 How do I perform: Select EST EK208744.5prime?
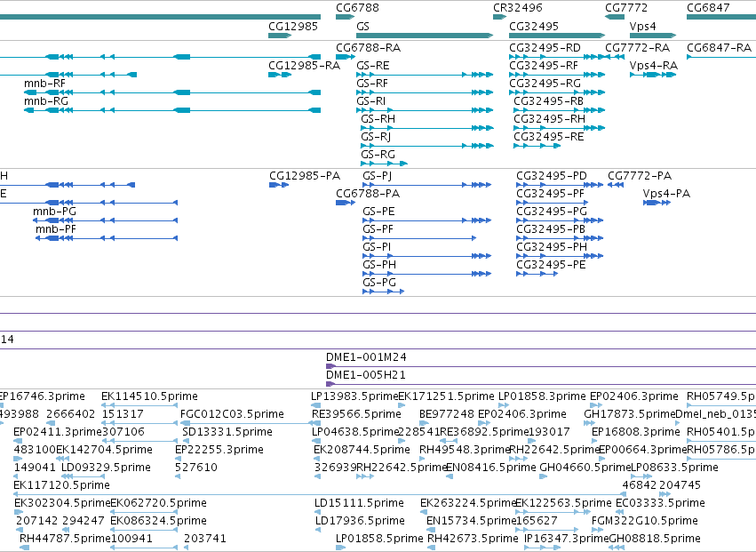coord(318,459)
